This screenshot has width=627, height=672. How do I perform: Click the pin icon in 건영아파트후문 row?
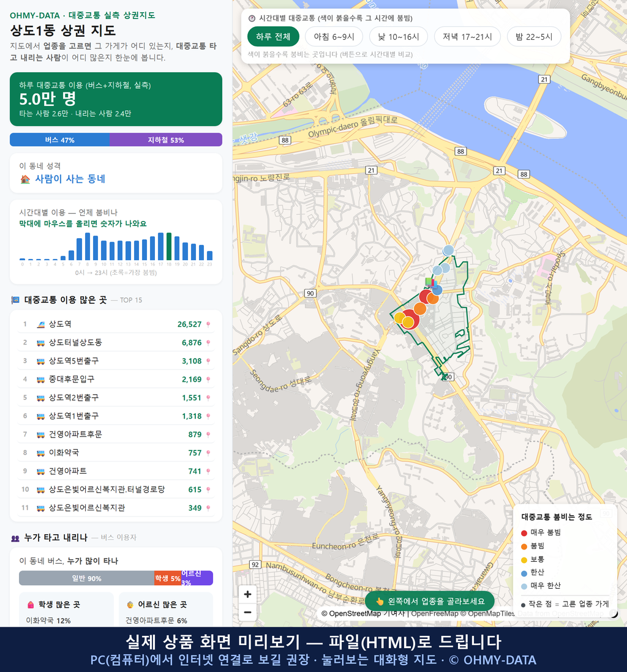pyautogui.click(x=208, y=435)
